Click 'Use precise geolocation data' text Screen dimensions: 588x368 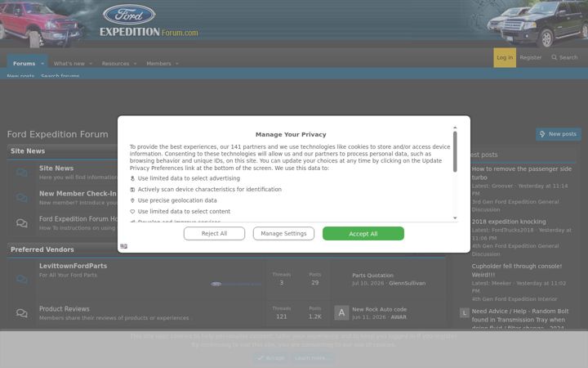point(177,200)
